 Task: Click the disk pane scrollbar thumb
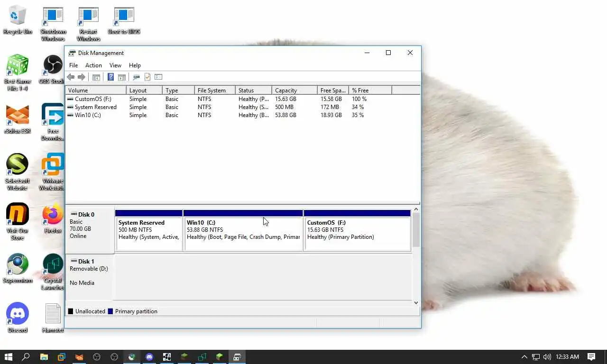coord(416,230)
